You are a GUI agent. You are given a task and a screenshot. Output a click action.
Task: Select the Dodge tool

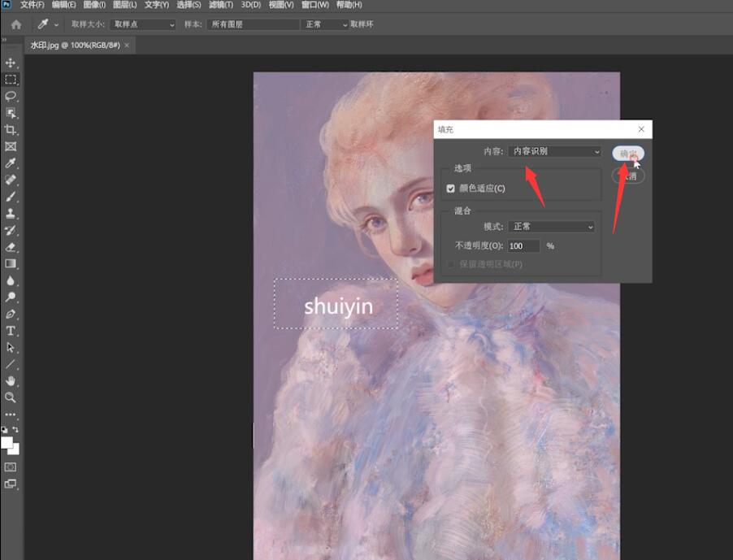pos(11,297)
